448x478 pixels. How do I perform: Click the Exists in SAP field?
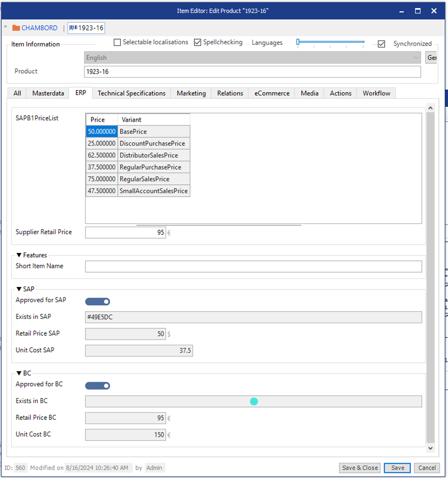(x=254, y=317)
